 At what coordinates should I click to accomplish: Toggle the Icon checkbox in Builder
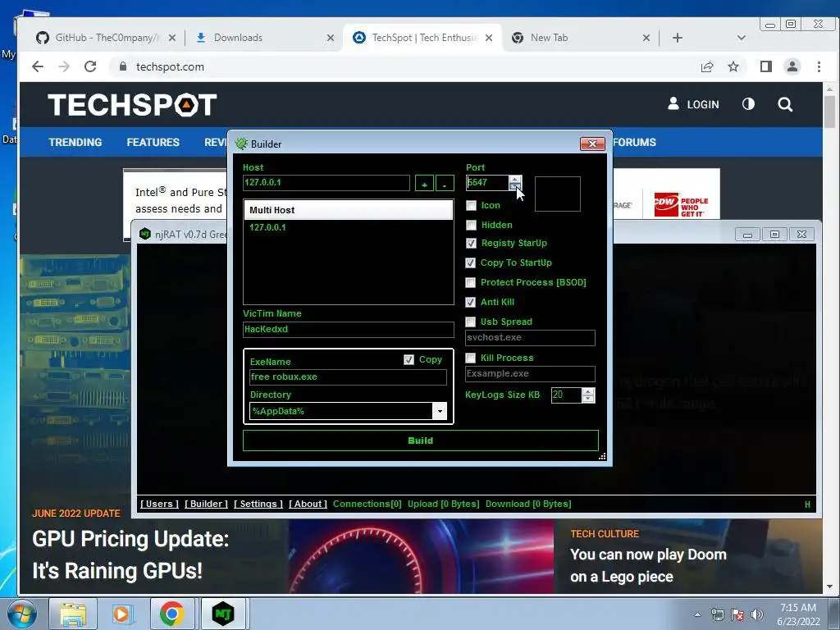(471, 205)
